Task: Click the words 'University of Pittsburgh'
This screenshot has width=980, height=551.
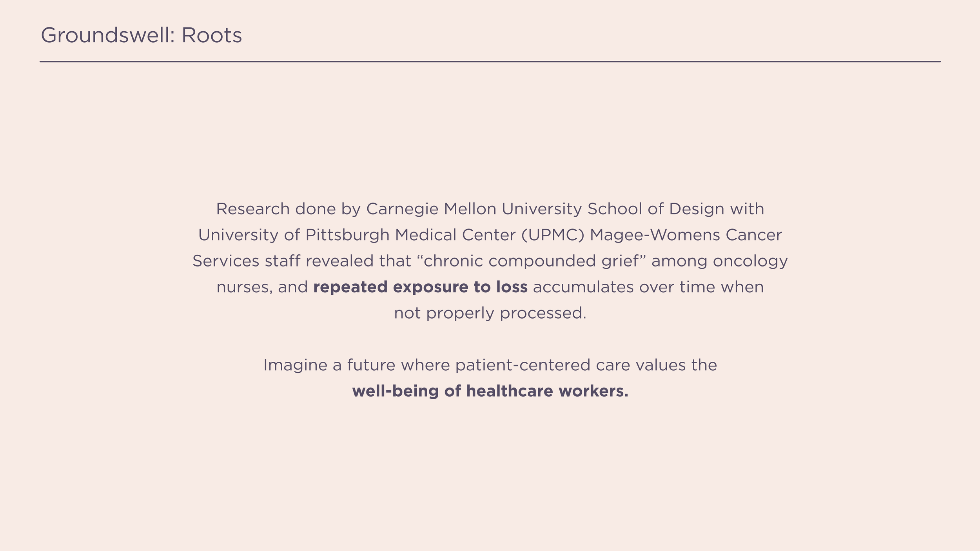Action: tap(294, 236)
